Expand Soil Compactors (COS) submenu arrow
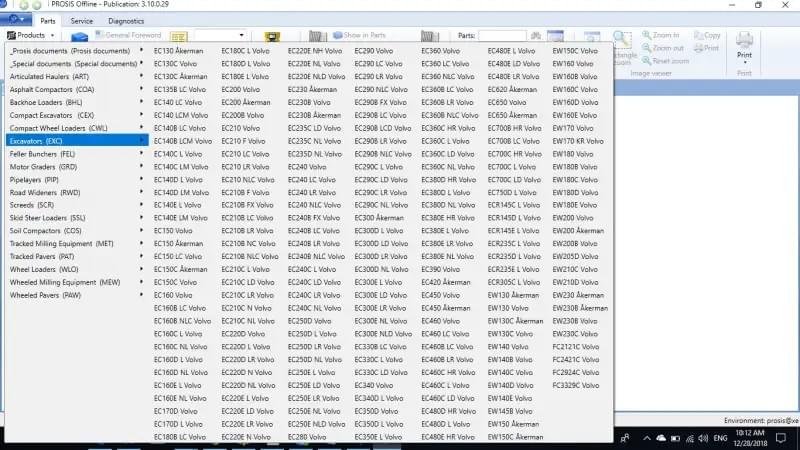 (x=141, y=231)
